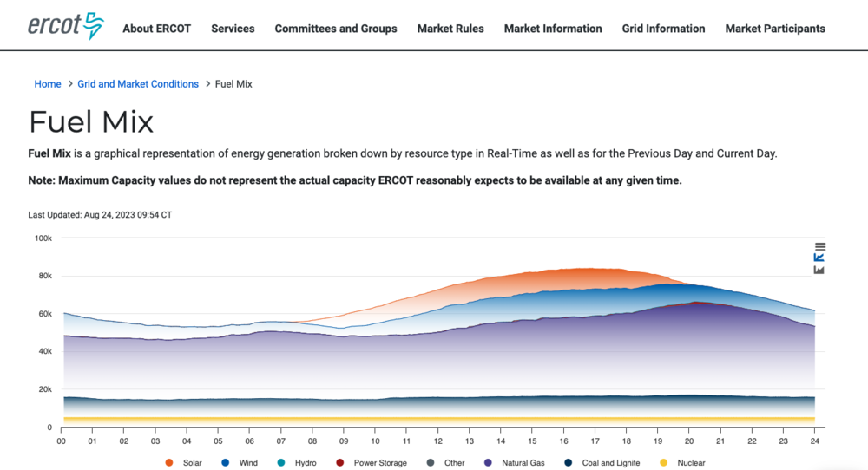Viewport: 868px width, 470px height.
Task: Expand Committees and Groups menu
Action: coord(336,29)
